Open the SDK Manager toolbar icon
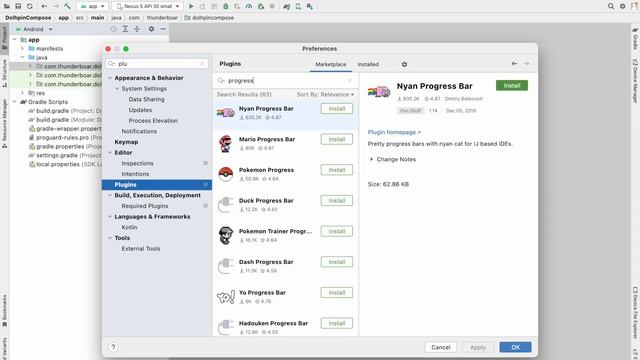 pyautogui.click(x=309, y=6)
